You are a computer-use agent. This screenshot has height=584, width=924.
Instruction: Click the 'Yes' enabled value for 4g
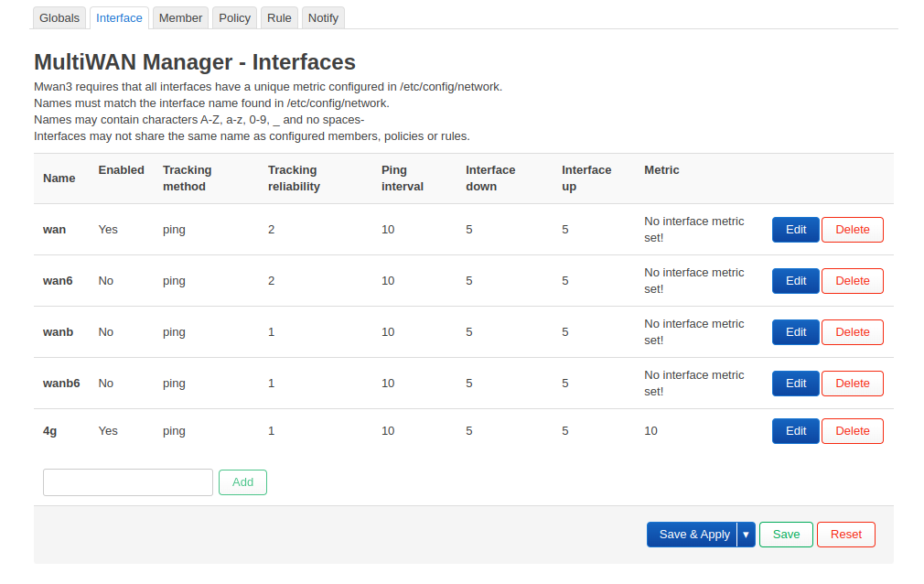point(108,431)
